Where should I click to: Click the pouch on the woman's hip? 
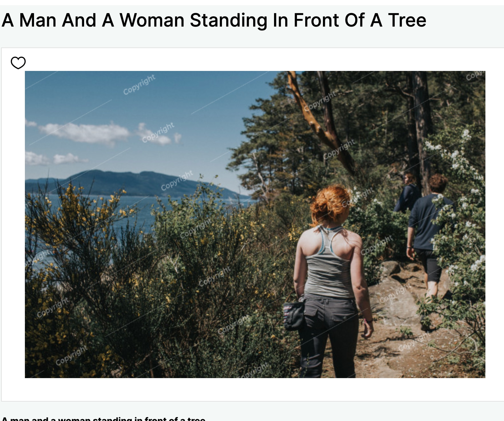[294, 315]
